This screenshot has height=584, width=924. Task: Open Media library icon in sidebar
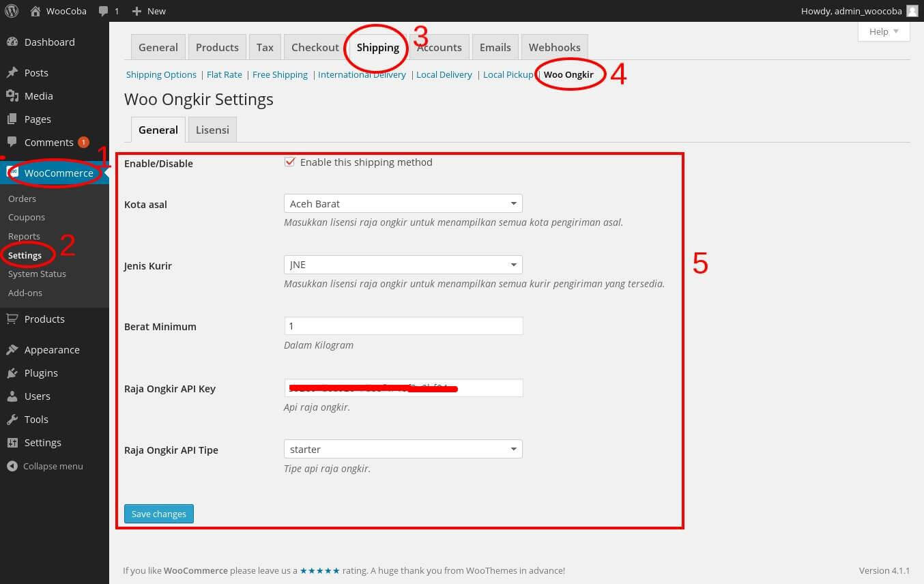tap(12, 96)
